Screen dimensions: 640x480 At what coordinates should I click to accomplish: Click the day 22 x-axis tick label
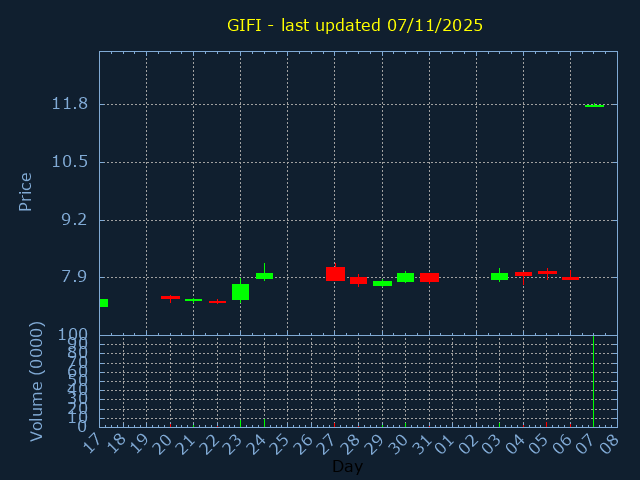210,444
